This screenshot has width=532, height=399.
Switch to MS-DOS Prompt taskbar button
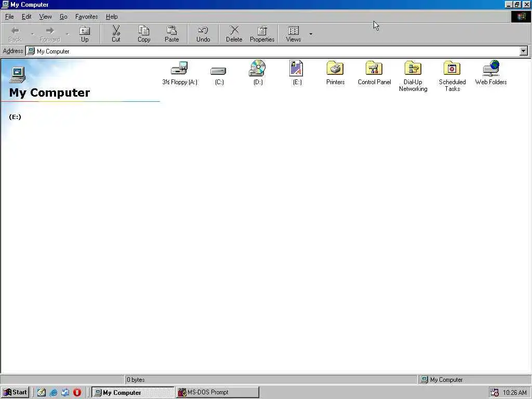tap(218, 392)
